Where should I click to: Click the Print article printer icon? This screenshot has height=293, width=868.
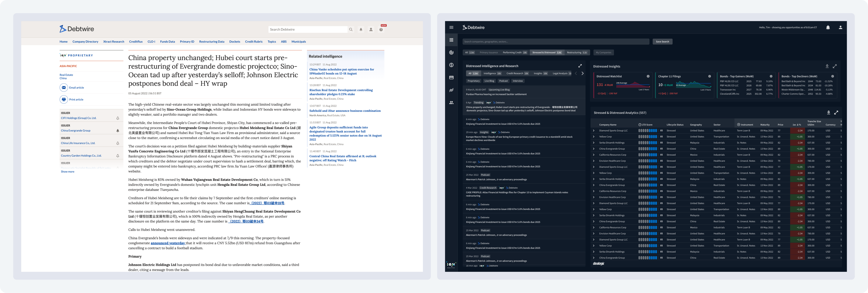pyautogui.click(x=64, y=100)
